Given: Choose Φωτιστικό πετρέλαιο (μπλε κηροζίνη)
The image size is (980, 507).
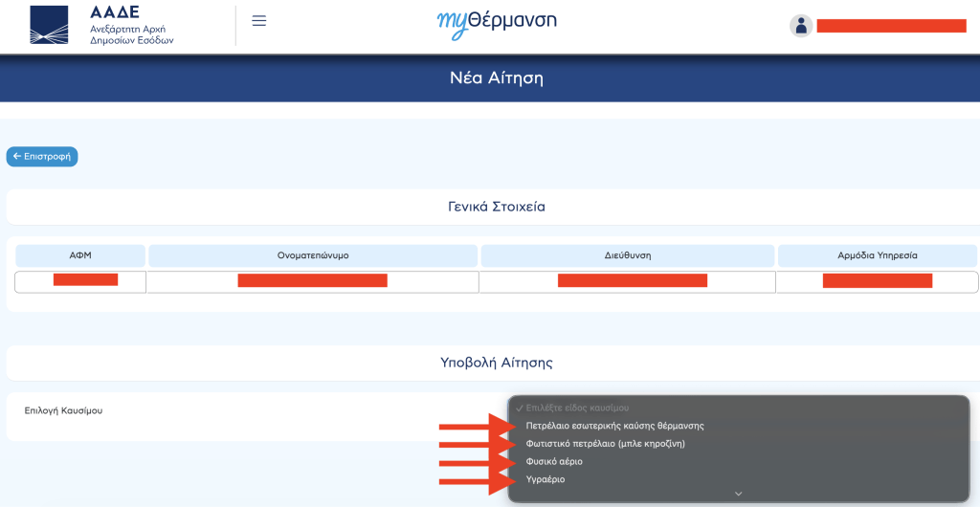Looking at the screenshot, I should coord(605,444).
